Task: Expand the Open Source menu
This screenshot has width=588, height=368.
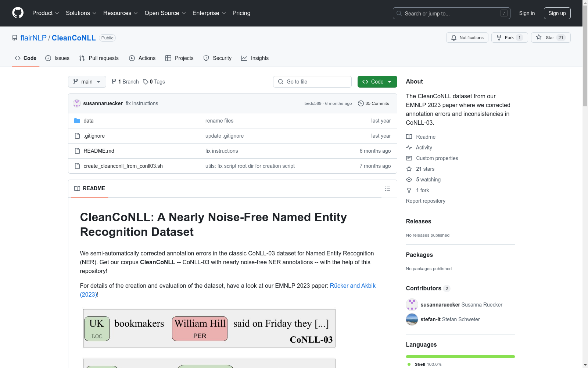Action: 165,13
